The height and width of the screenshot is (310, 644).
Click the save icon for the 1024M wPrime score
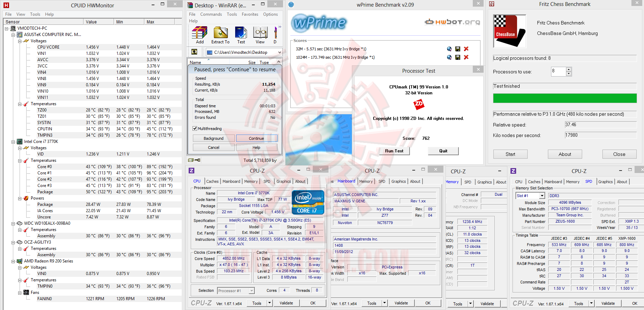458,57
